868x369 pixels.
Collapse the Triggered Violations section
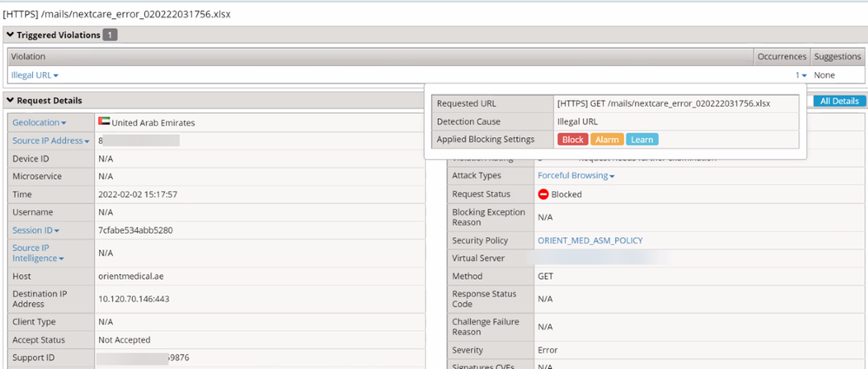click(10, 35)
